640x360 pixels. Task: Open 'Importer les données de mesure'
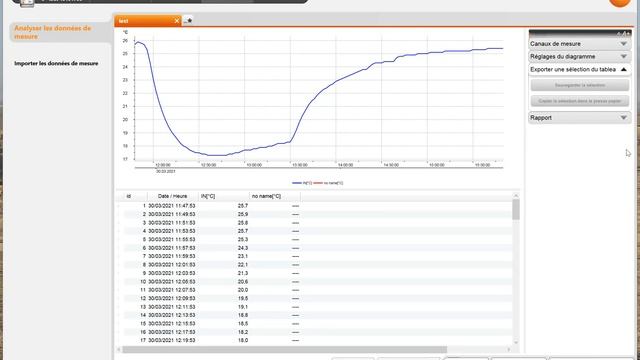coord(56,64)
